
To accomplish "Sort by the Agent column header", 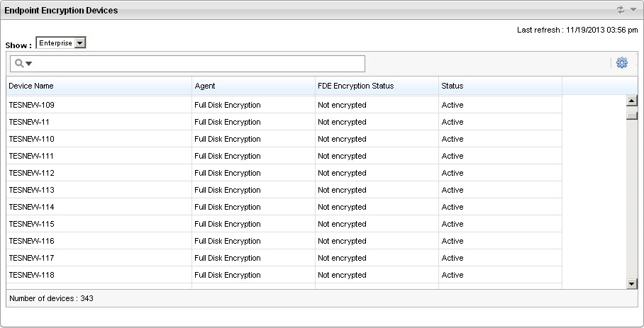I will (204, 86).
